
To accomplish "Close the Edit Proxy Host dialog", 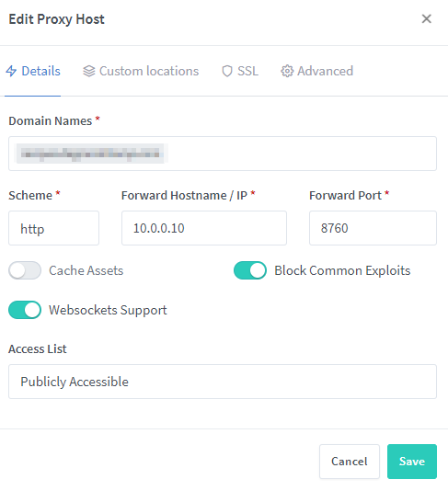I will [x=427, y=18].
